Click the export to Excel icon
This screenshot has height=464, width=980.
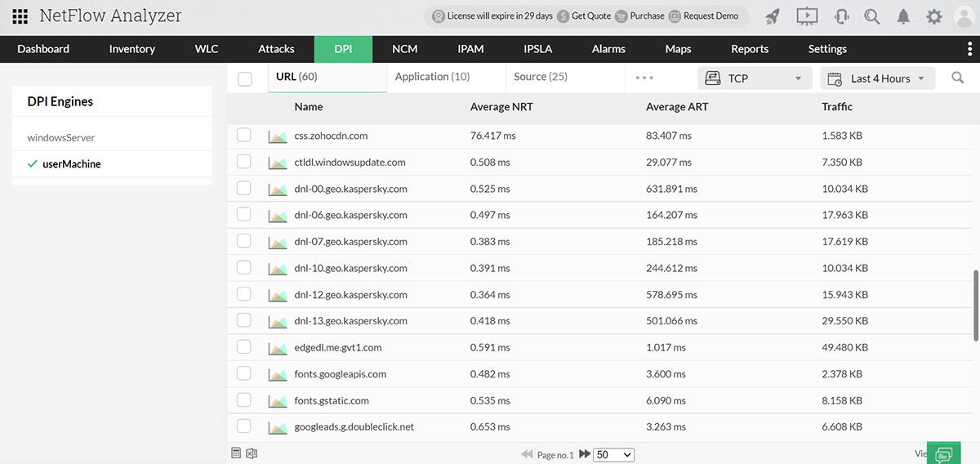click(x=252, y=453)
